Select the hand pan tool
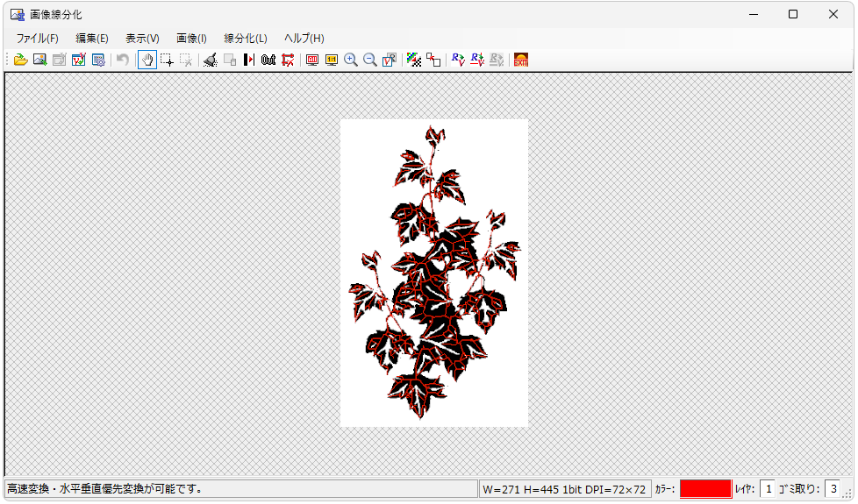This screenshot has width=858, height=504. (x=147, y=60)
